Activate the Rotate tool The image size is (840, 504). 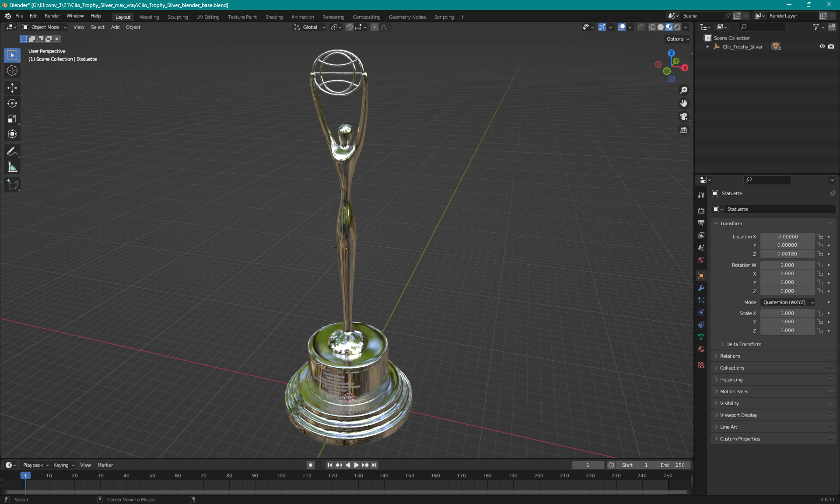click(x=12, y=103)
